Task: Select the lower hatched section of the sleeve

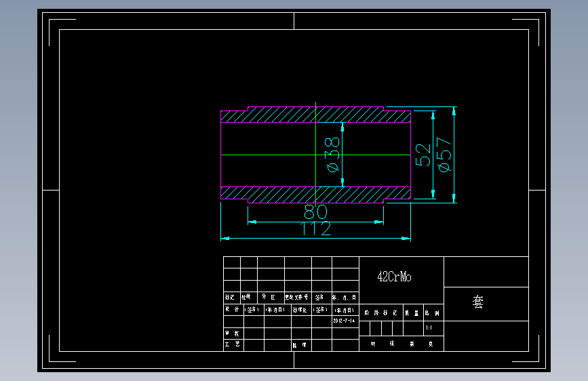Action: (315, 195)
